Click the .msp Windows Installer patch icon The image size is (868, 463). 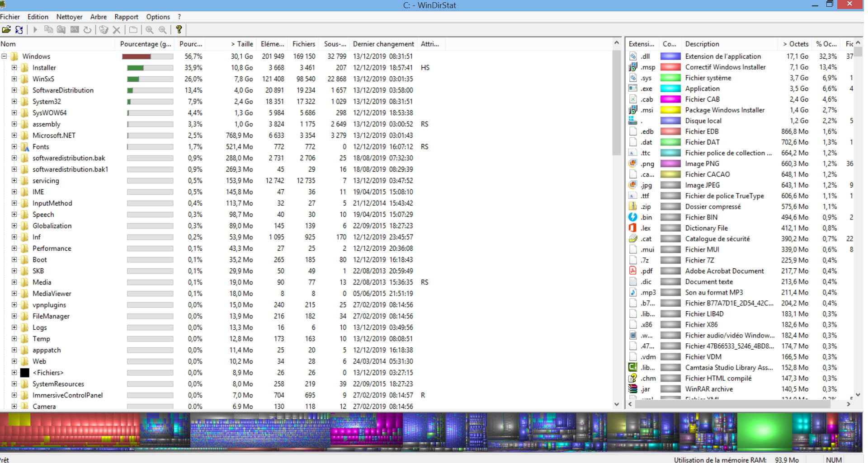pos(633,67)
